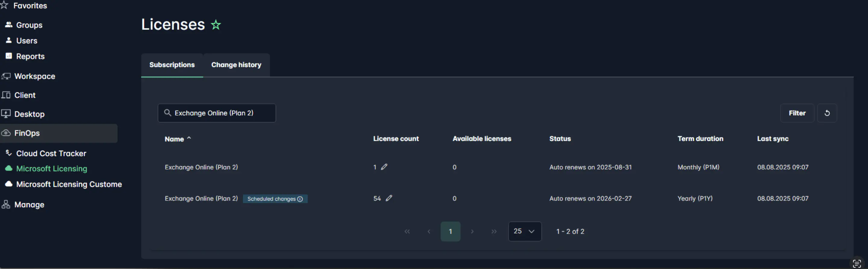Click the Last sync column header
The width and height of the screenshot is (868, 269).
point(773,139)
